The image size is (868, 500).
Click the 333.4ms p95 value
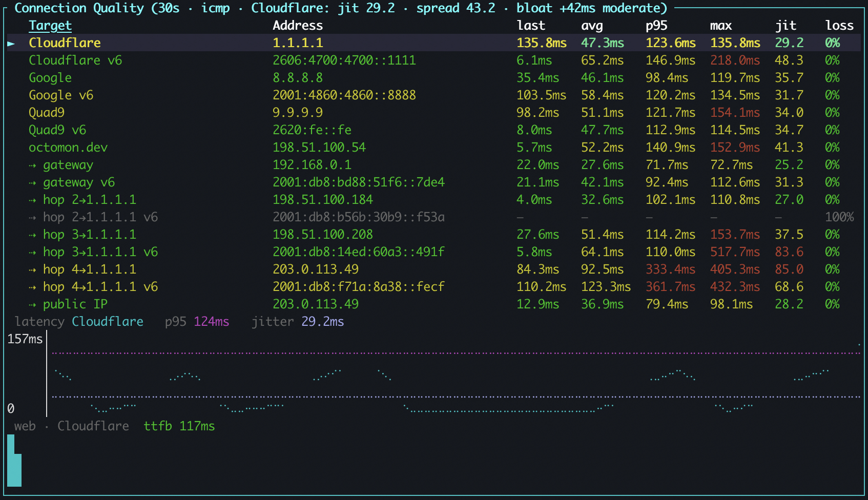pos(671,269)
